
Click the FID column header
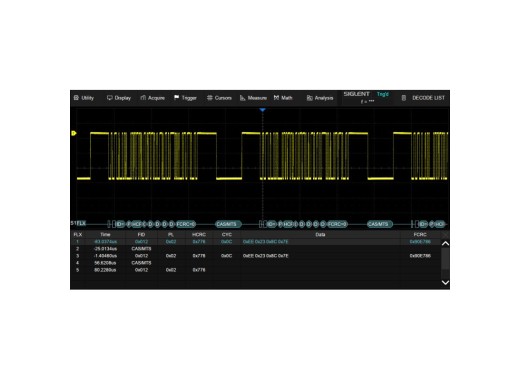coord(141,235)
